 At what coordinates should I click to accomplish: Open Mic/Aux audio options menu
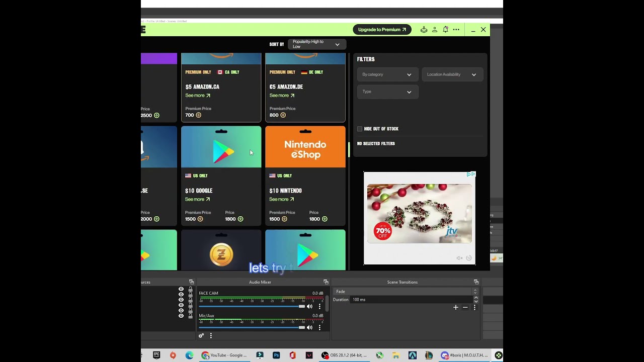319,327
